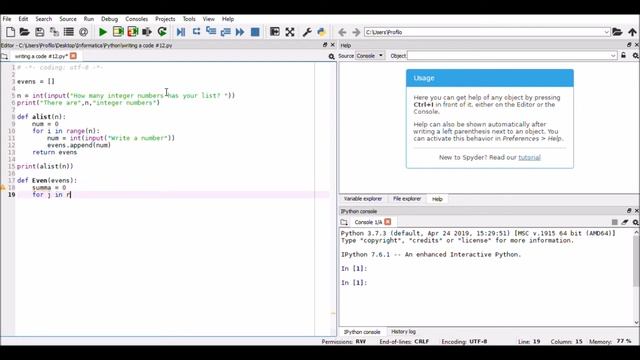The width and height of the screenshot is (640, 360).
Task: Undock the Editor pane
Action: tap(325, 45)
